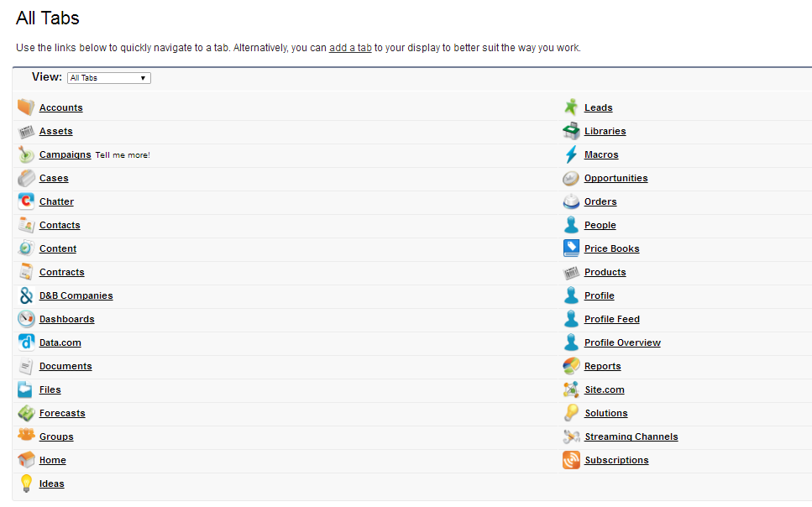Open the View dropdown showing All Tabs
The width and height of the screenshot is (812, 507).
[x=108, y=78]
